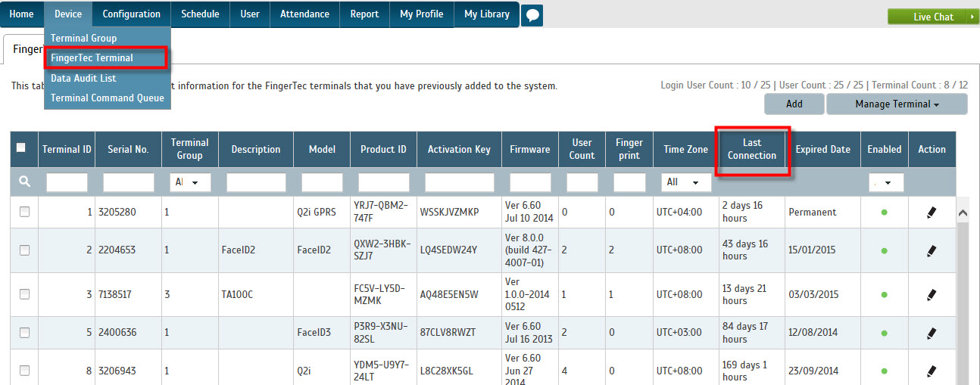Screen dimensions: 980x385
Task: Open the Report menu
Action: pos(364,14)
